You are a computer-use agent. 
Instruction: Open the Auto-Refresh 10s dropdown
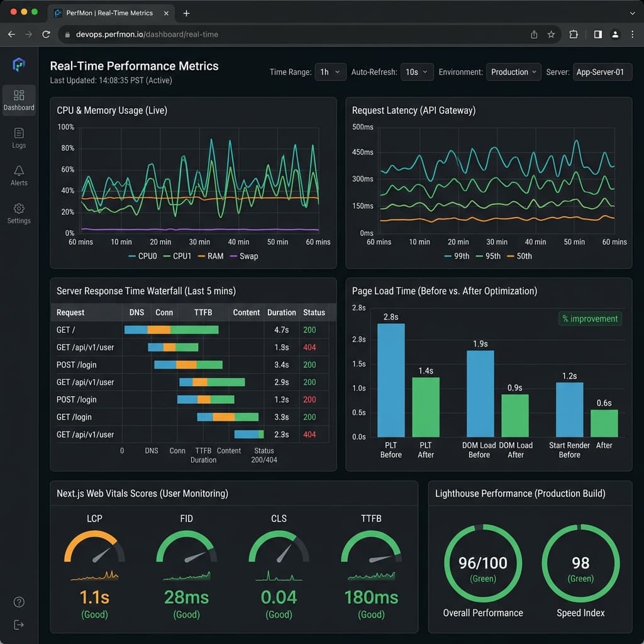click(x=416, y=72)
